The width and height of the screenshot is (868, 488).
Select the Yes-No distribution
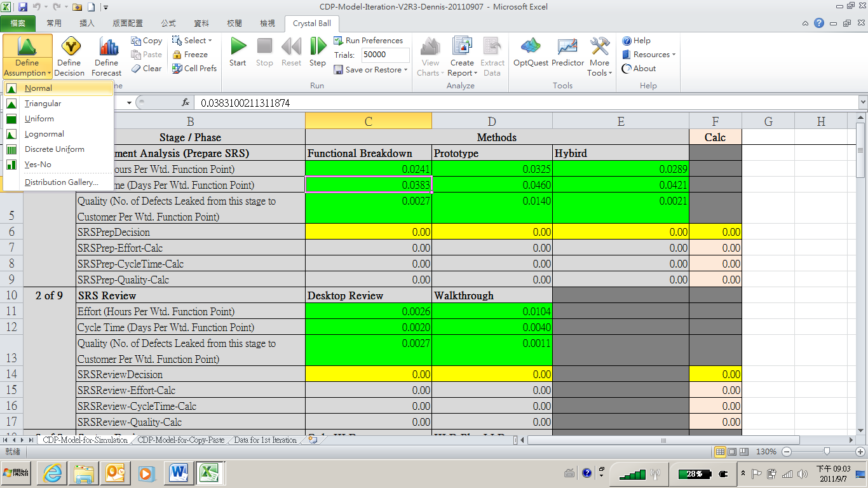point(58,165)
